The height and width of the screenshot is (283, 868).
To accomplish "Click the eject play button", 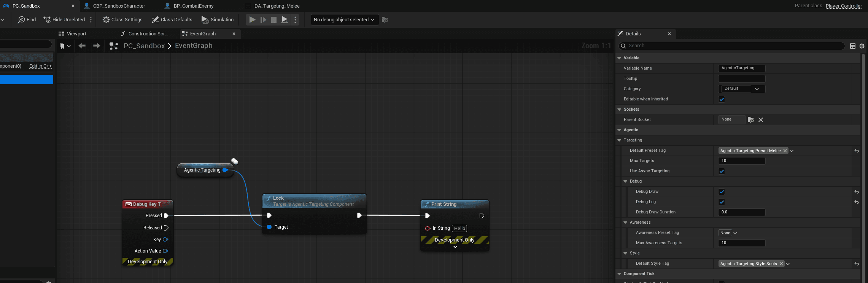I will 285,20.
